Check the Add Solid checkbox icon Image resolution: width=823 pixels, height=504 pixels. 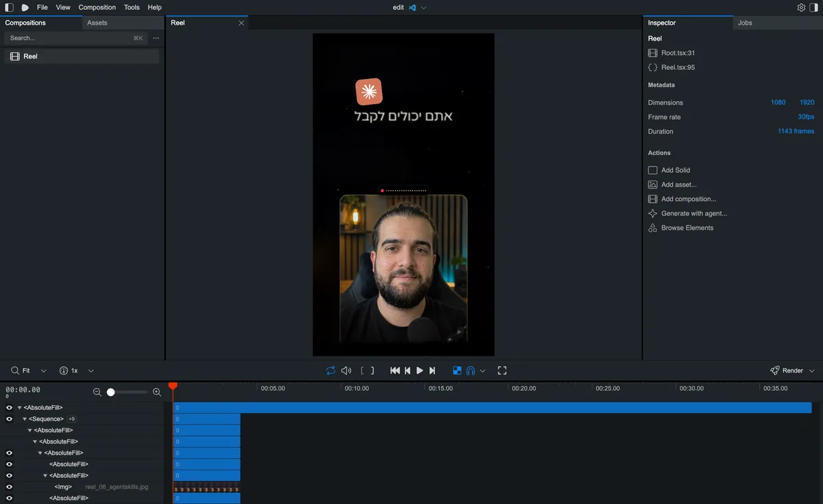tap(653, 170)
